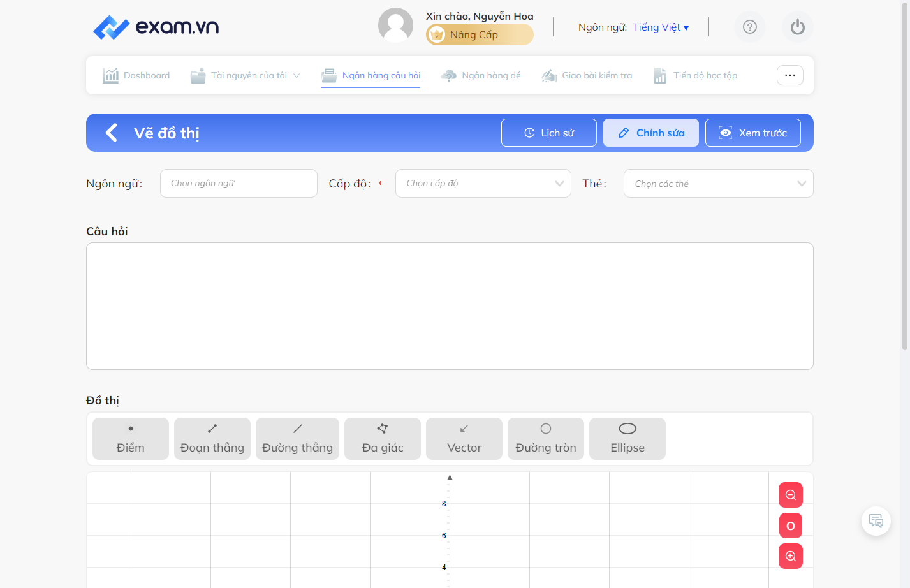Select the Đường tròn circle tool
The width and height of the screenshot is (910, 588).
[x=546, y=439]
